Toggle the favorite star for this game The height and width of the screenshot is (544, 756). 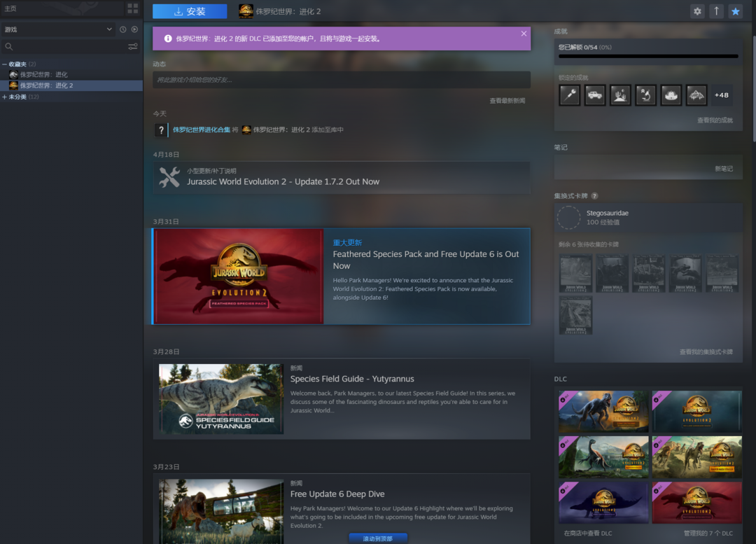pyautogui.click(x=735, y=11)
